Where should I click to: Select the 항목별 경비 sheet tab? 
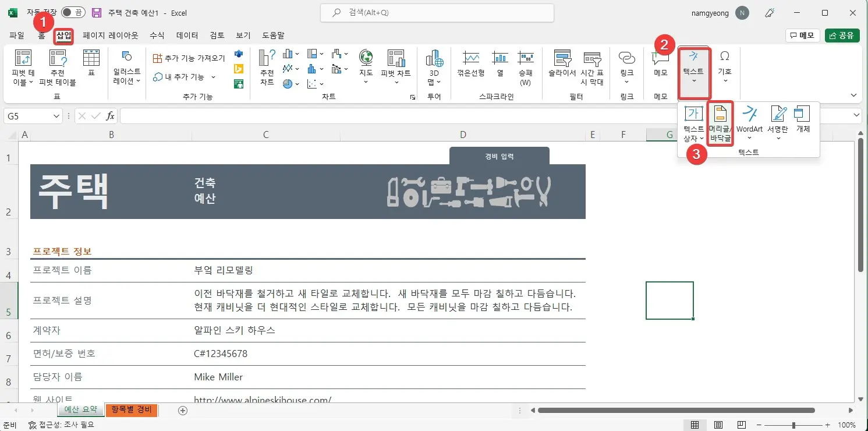[132, 409]
